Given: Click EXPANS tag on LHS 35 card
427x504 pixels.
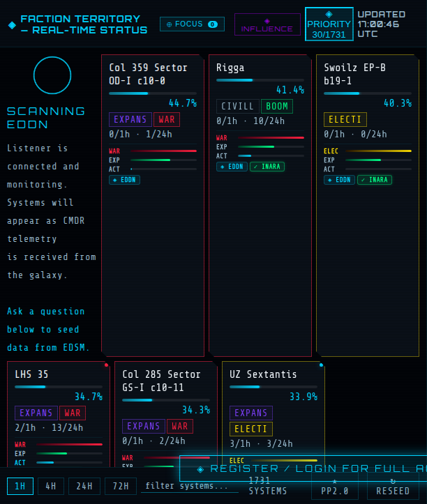Looking at the screenshot, I should tap(36, 413).
